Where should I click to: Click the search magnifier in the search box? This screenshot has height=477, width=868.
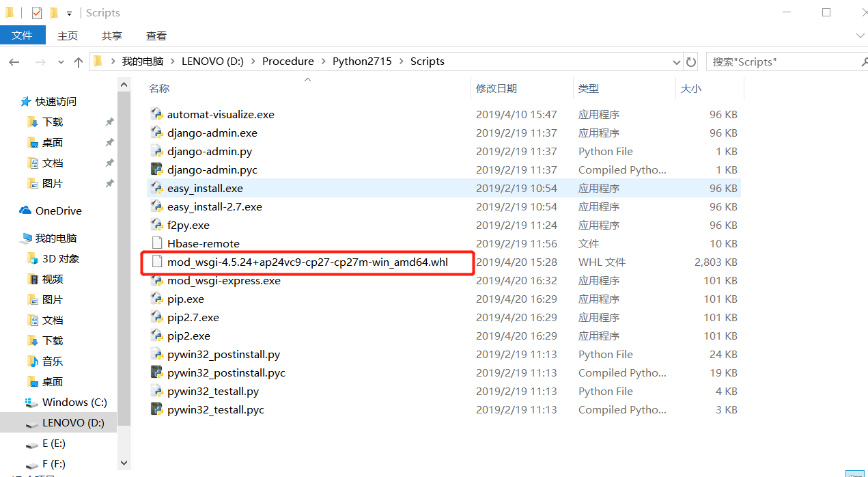click(864, 62)
